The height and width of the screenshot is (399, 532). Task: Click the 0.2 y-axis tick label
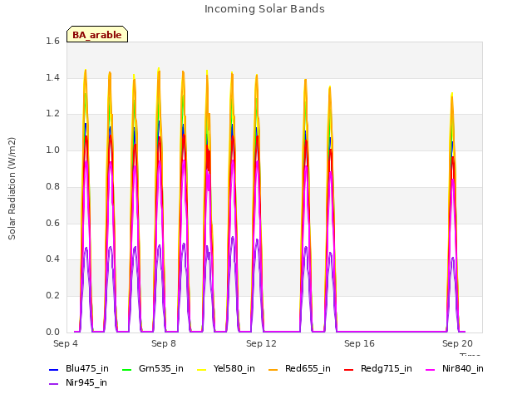(x=52, y=296)
